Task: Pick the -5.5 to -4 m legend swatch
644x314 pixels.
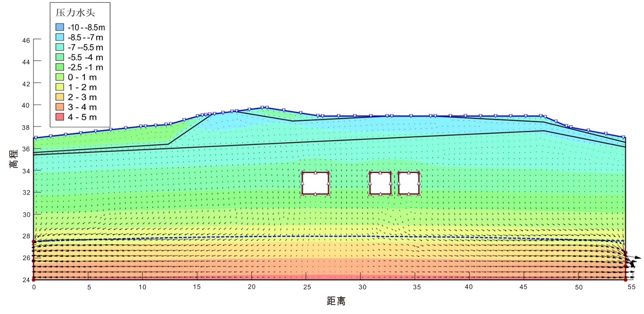Action: 60,57
